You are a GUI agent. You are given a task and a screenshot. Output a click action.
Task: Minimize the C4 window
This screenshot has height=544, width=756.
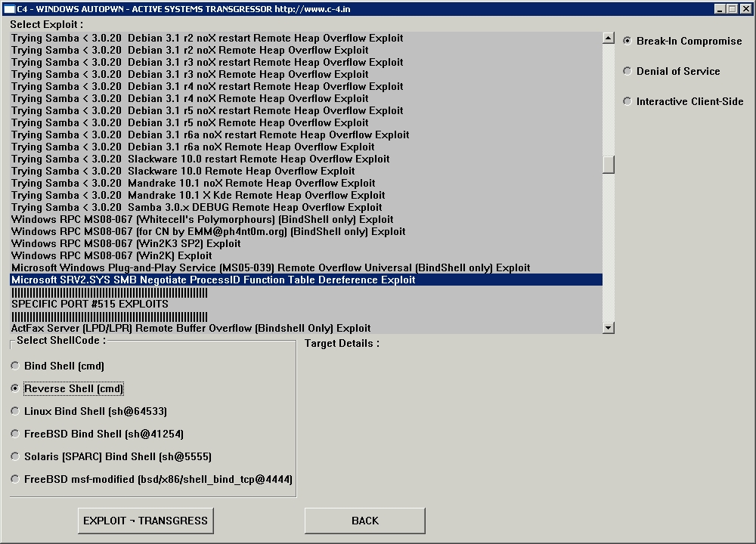click(720, 8)
